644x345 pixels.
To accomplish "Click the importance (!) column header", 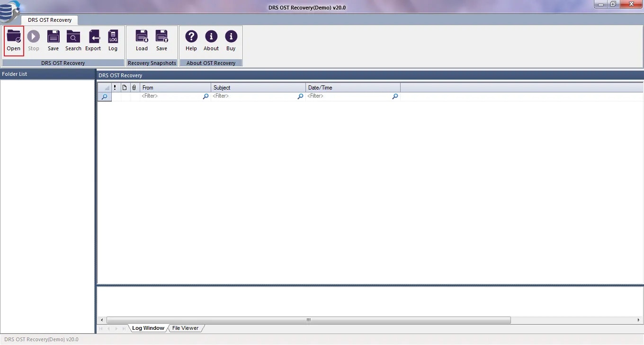I will tap(115, 88).
